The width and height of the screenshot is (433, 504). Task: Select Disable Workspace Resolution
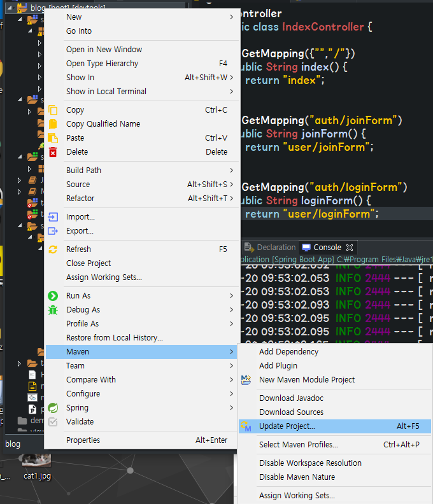[x=335, y=463]
